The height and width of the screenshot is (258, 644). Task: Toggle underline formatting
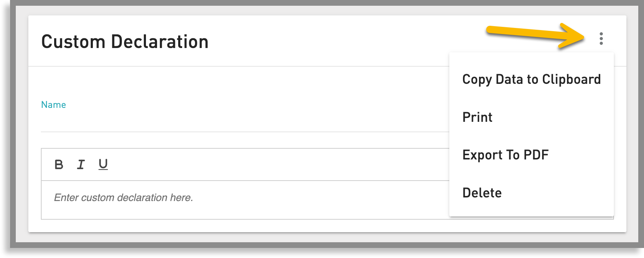pos(103,164)
